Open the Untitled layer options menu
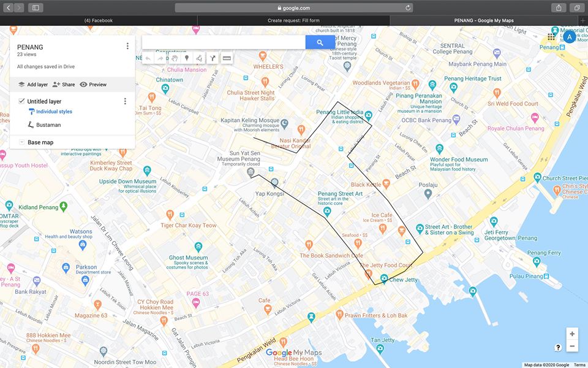 [125, 101]
